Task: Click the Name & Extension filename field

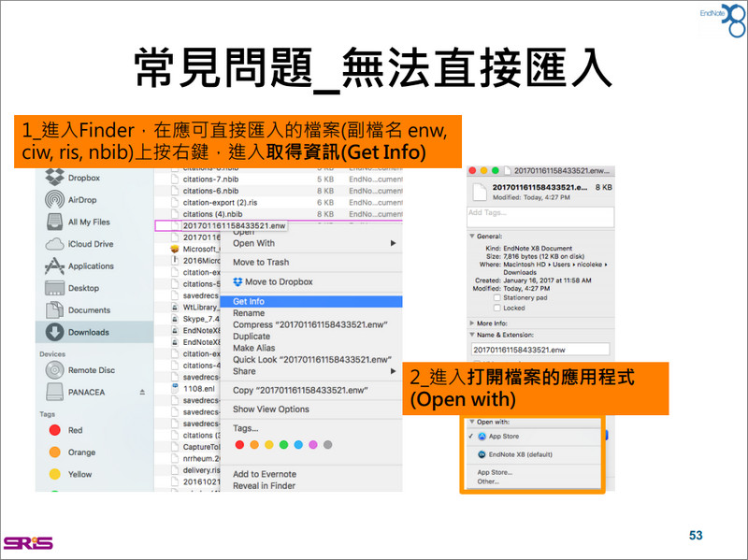Action: tap(540, 349)
